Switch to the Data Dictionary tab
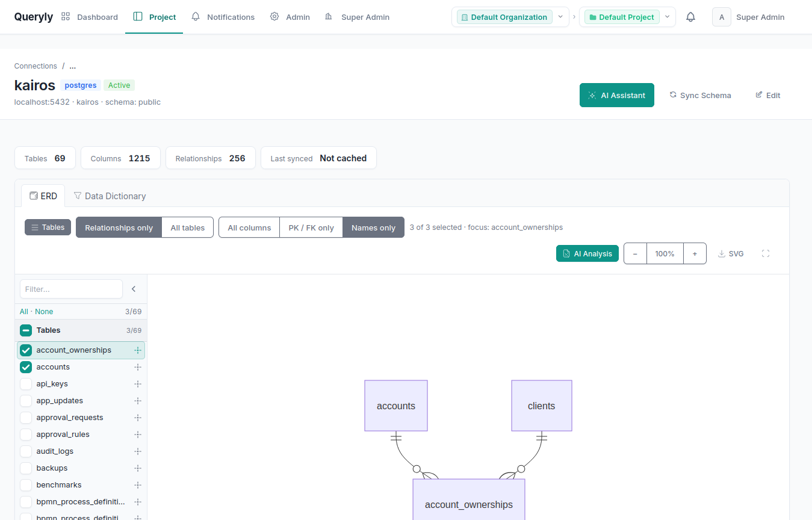This screenshot has width=812, height=520. [116, 196]
